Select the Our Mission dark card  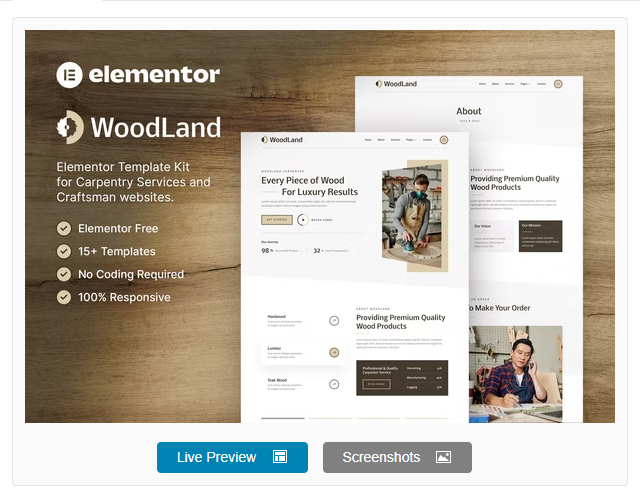coord(541,236)
